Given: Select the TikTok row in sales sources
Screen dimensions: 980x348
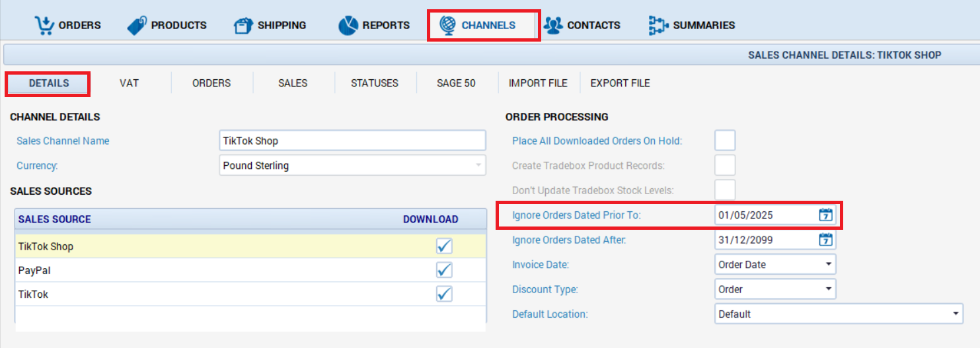Looking at the screenshot, I should [x=198, y=295].
